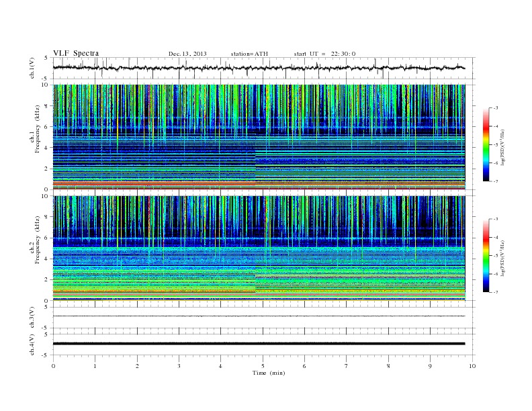Click the ch.3 voltage trace line

(259, 316)
